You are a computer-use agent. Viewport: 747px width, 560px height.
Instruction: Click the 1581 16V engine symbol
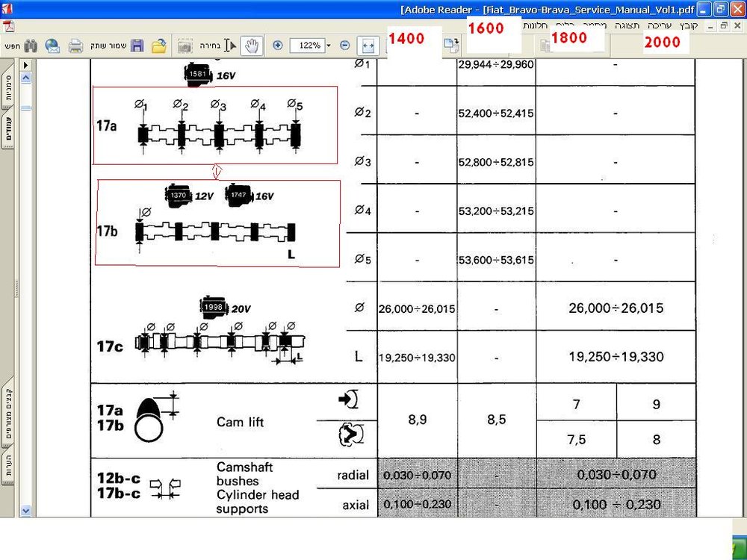point(210,75)
